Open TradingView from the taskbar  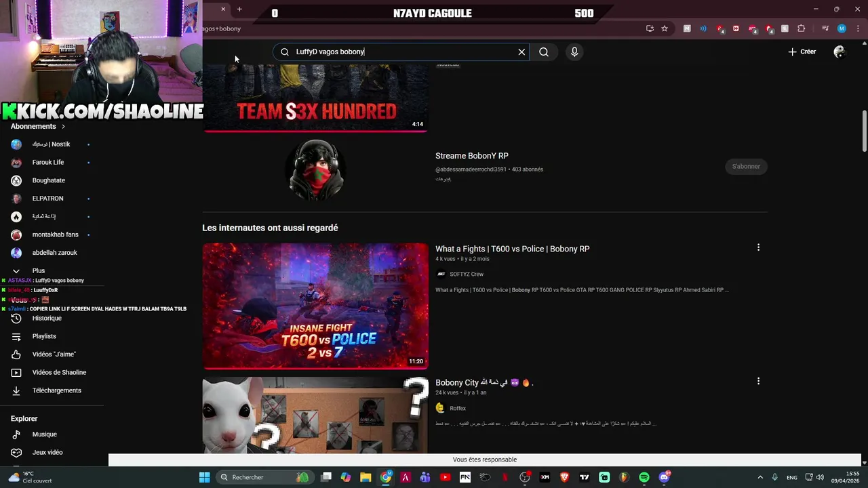[x=585, y=477]
